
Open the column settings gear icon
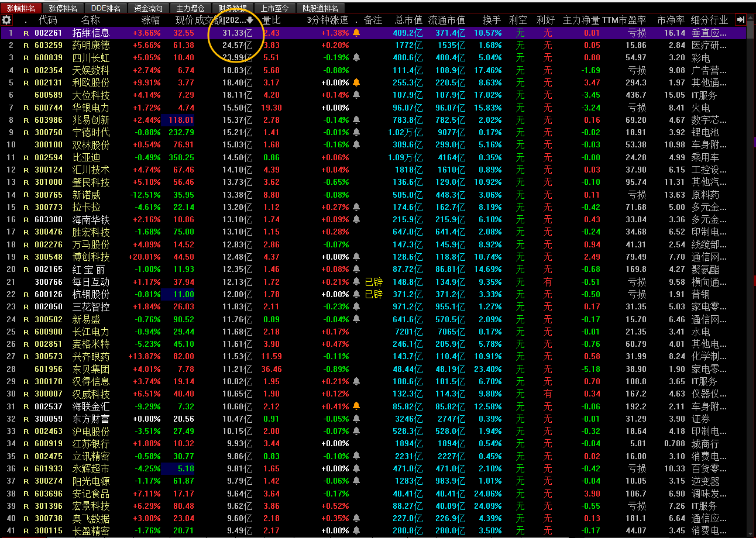point(6,20)
